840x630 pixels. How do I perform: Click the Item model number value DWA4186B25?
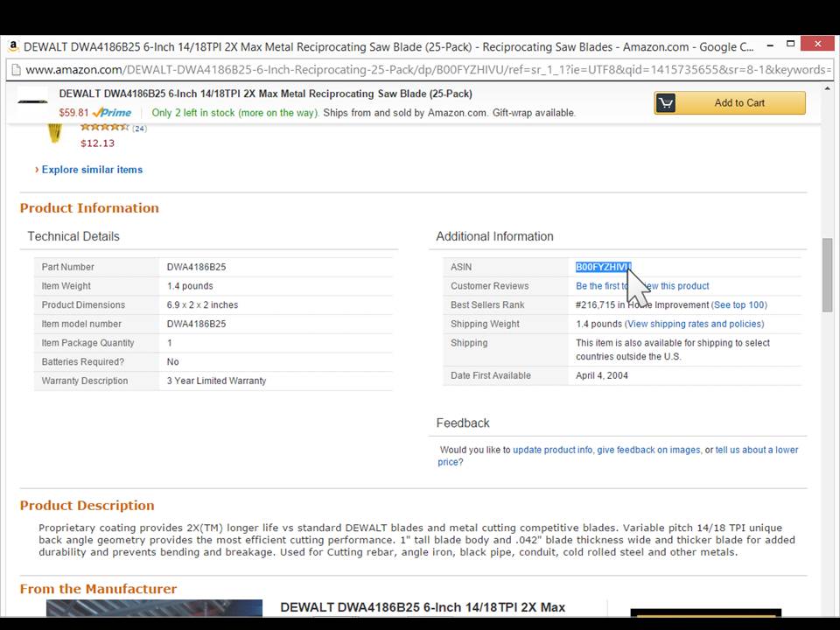coord(196,324)
